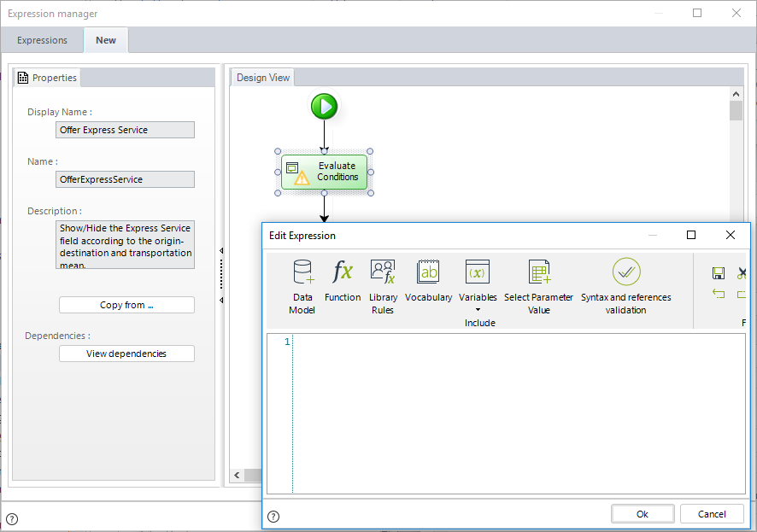The height and width of the screenshot is (532, 757).
Task: Click the Name field OfferExpressService
Action: click(x=125, y=179)
